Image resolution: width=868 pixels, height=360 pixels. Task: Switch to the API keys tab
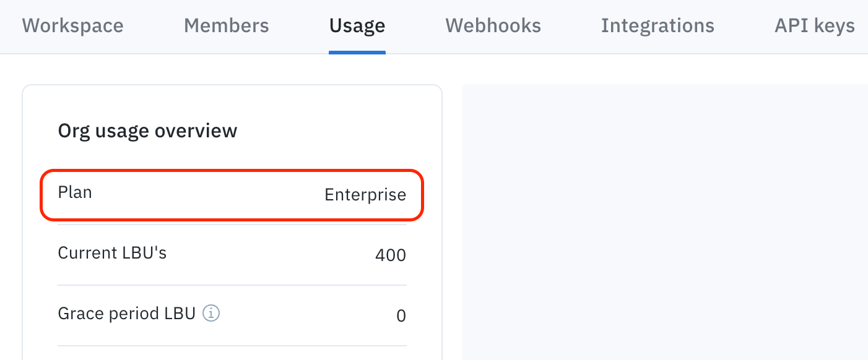click(x=815, y=26)
